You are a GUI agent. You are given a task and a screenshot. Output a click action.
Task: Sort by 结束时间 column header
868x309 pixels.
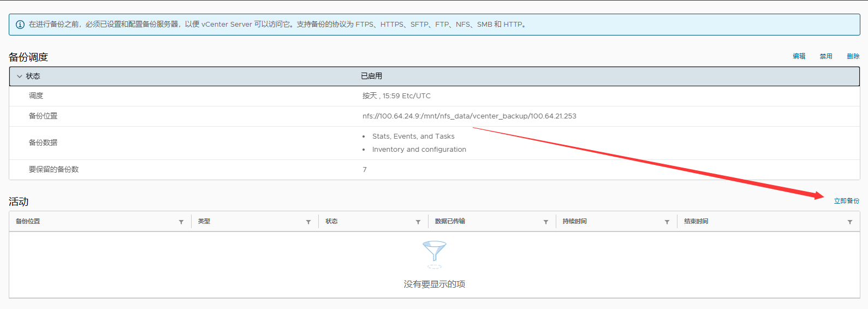[x=696, y=221]
